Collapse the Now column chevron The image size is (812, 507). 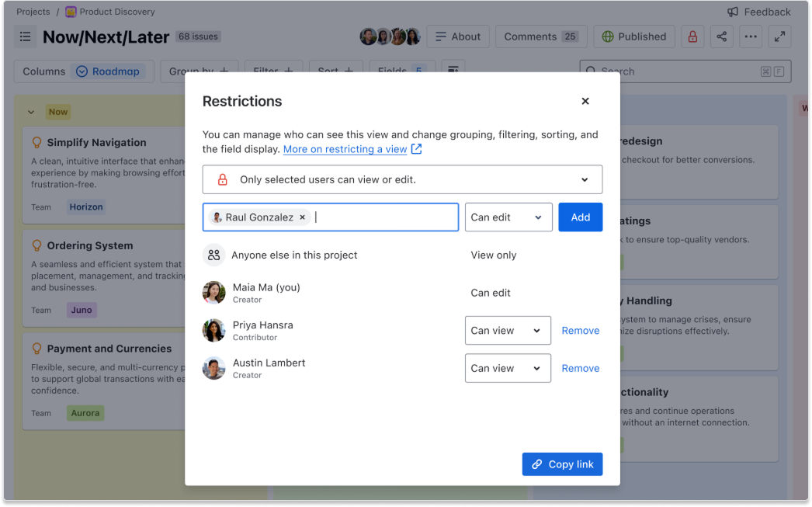pos(30,112)
